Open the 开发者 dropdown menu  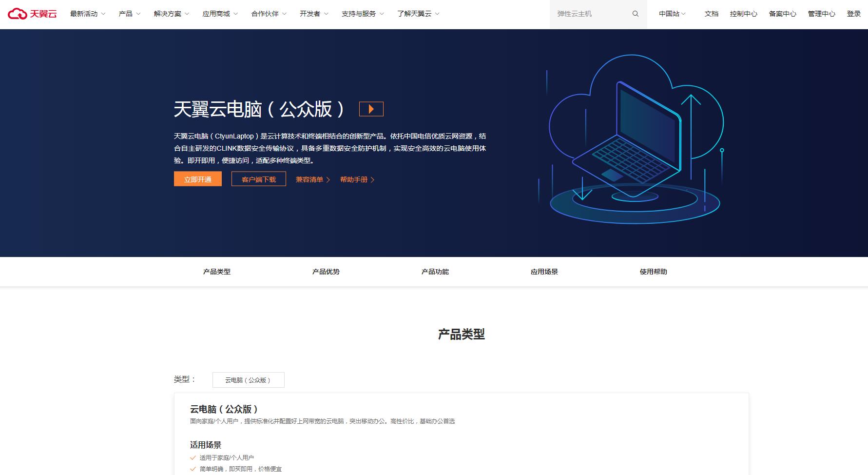(314, 14)
